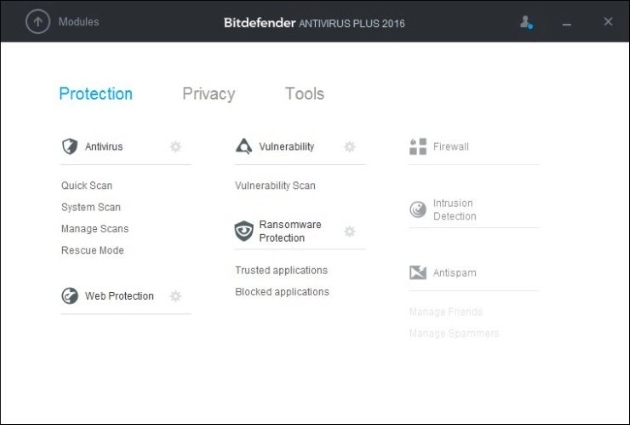Open Web Protection settings gear

pos(176,296)
